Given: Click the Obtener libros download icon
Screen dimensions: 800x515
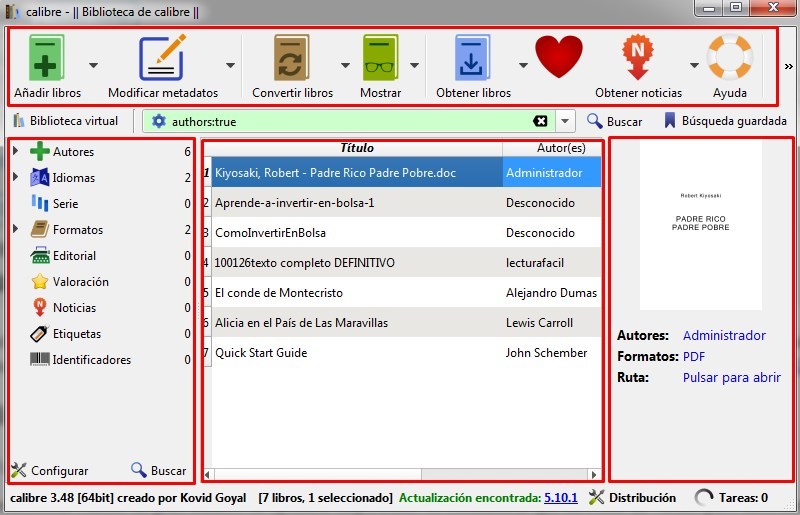Looking at the screenshot, I should coord(473,58).
